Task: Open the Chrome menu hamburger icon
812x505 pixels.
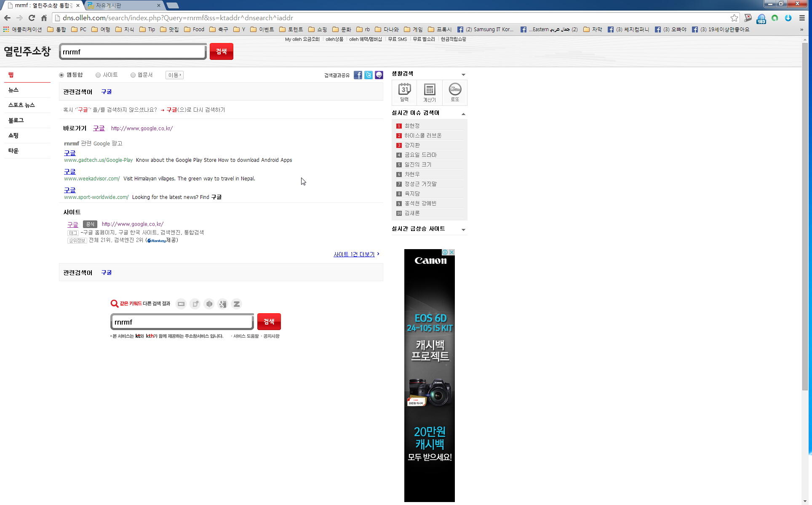Action: point(802,18)
